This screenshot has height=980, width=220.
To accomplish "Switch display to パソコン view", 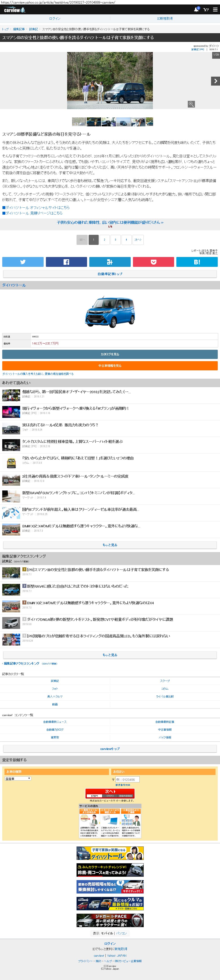I will 122,933.
